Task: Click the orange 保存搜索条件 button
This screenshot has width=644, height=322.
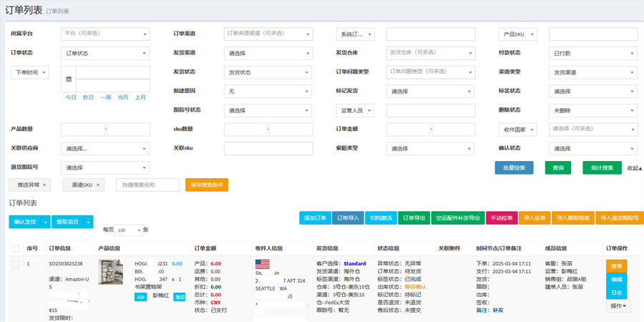Action: point(207,185)
